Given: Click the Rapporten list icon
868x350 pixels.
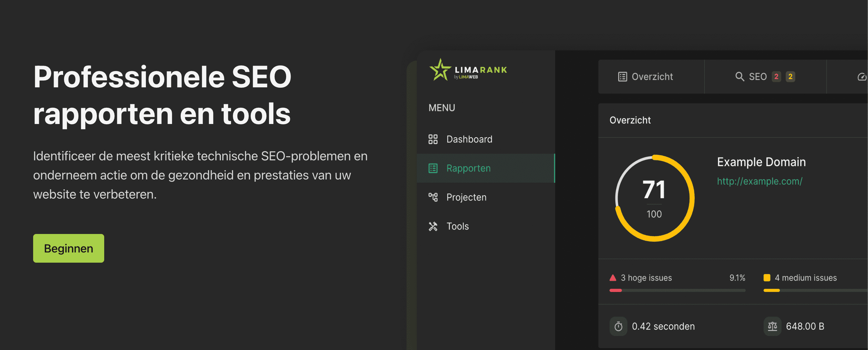Looking at the screenshot, I should (x=433, y=168).
